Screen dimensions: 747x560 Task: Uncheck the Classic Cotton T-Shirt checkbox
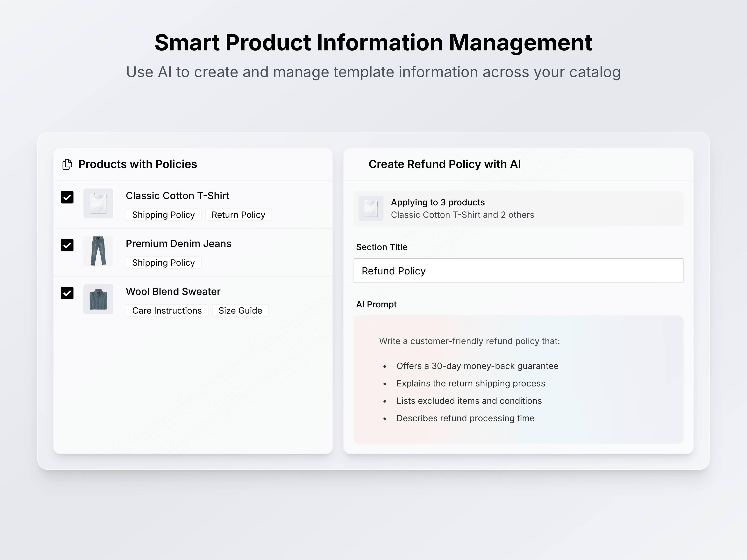67,197
